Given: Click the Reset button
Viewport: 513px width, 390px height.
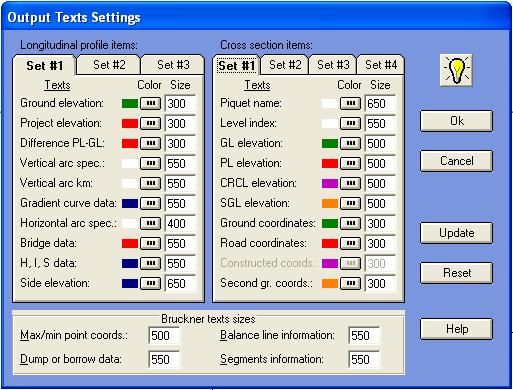Looking at the screenshot, I should point(456,273).
